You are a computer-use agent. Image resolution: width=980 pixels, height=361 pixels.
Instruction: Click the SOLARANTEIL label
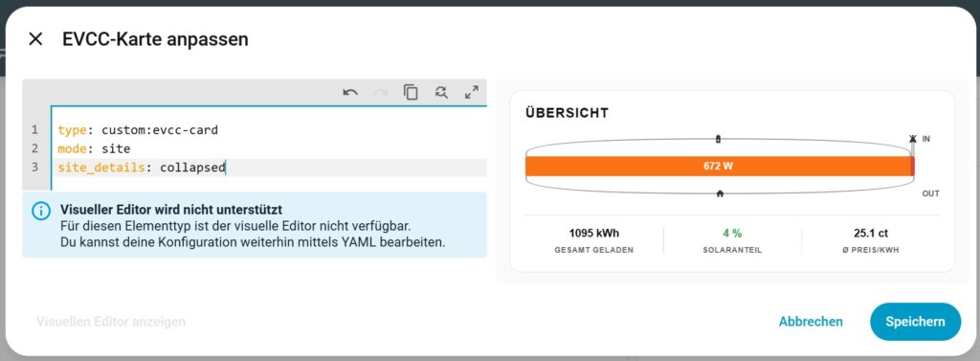coord(732,250)
